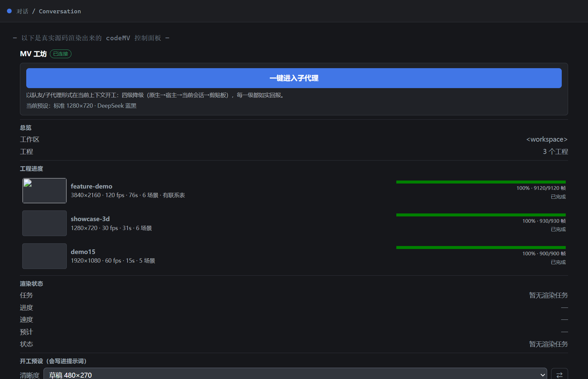Open the 清晰度 dropdown showing 草稿 480×270

(x=295, y=375)
